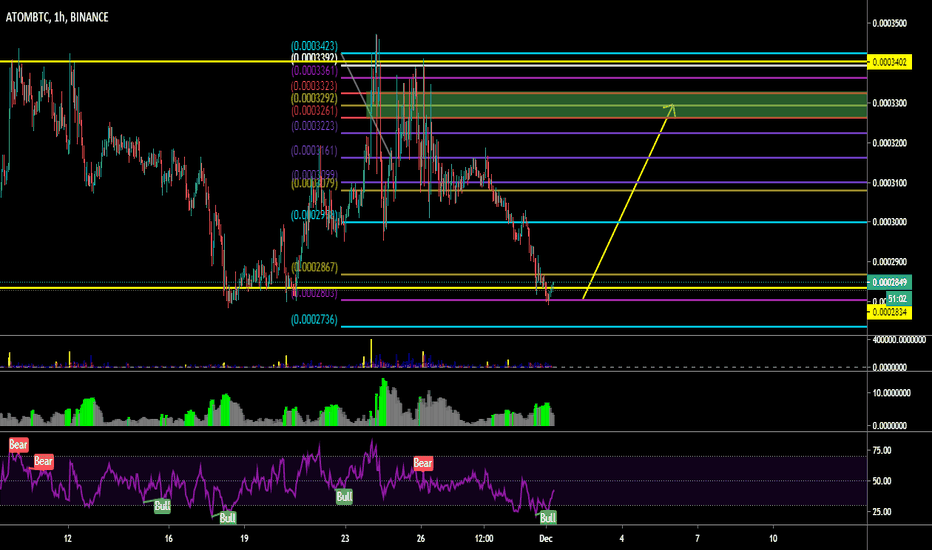Click the 12:00 time axis label
The height and width of the screenshot is (550, 932).
click(484, 539)
